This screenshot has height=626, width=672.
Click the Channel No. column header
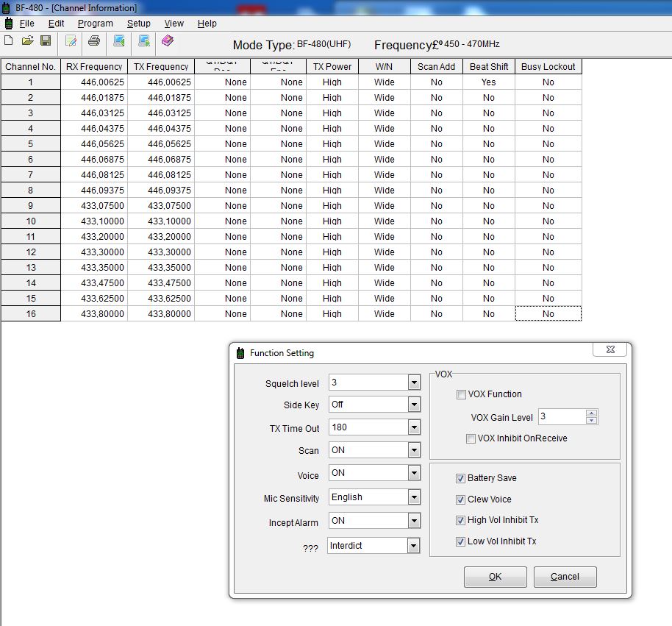30,66
